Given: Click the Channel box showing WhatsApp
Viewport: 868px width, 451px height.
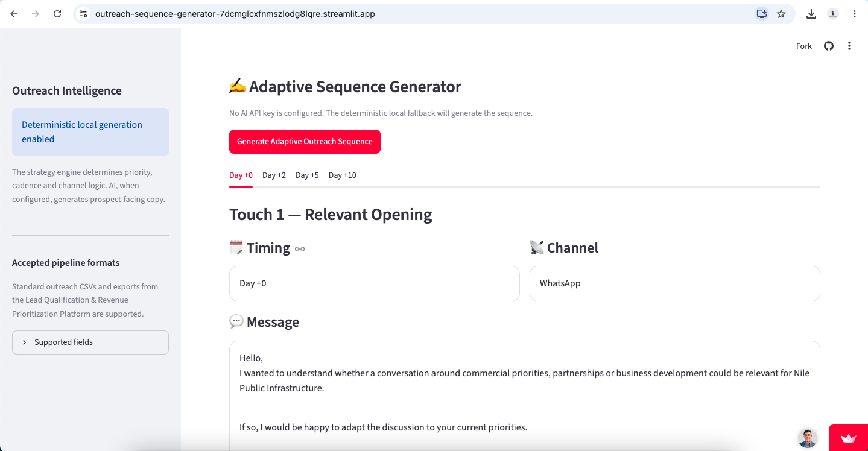Looking at the screenshot, I should (675, 283).
